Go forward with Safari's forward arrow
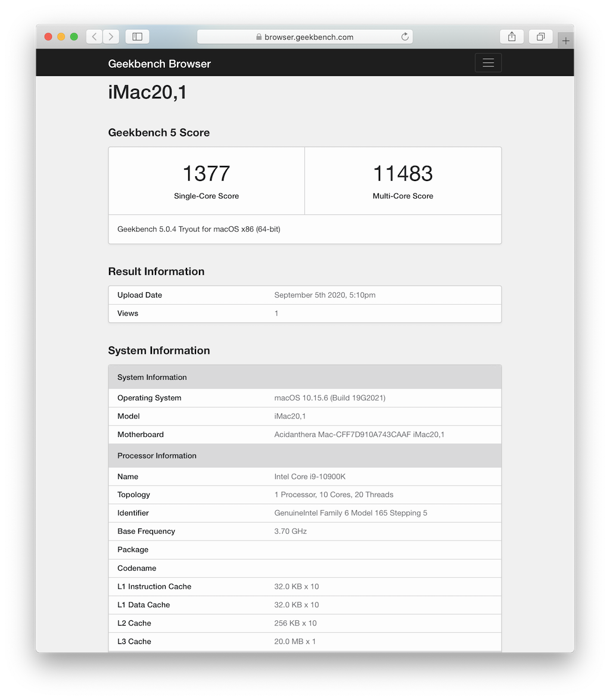This screenshot has height=700, width=610. [x=111, y=37]
